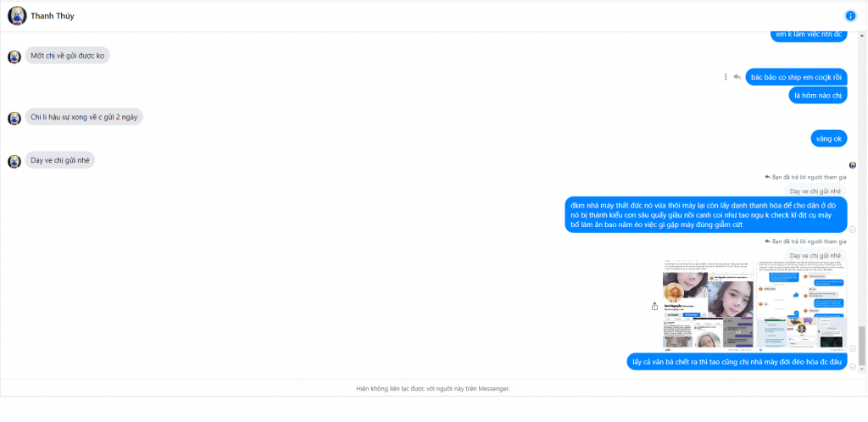Open Thanh Thúy's avatar in the header
The height and width of the screenshot is (422, 868).
point(17,16)
